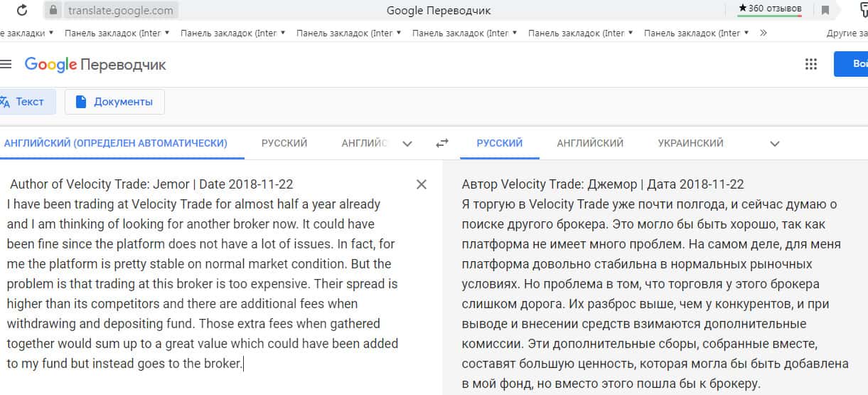868x395 pixels.
Task: Show hidden bookmarks with the double chevron
Action: tap(763, 33)
